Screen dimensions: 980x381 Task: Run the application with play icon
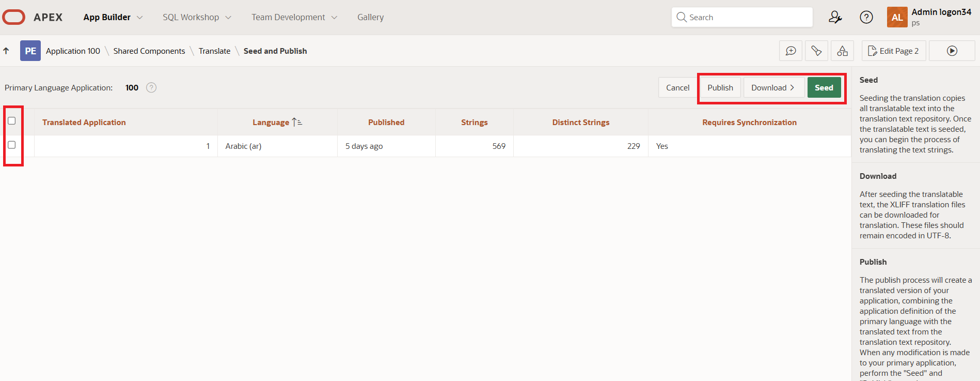click(952, 51)
